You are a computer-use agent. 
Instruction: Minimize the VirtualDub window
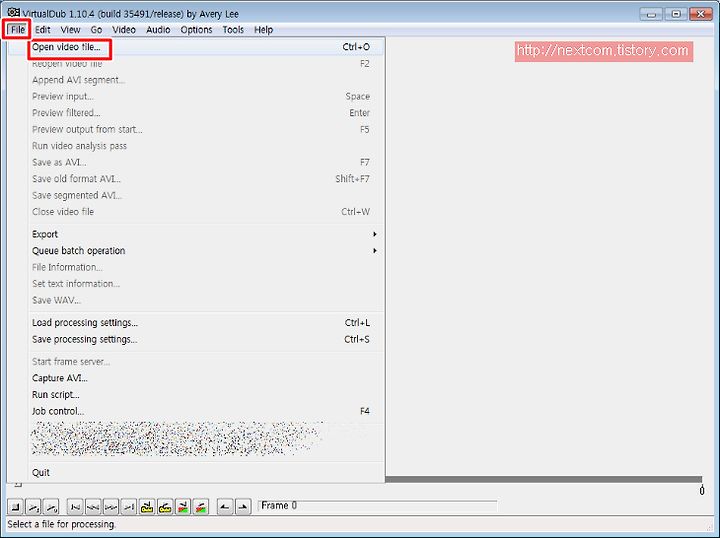pyautogui.click(x=651, y=14)
